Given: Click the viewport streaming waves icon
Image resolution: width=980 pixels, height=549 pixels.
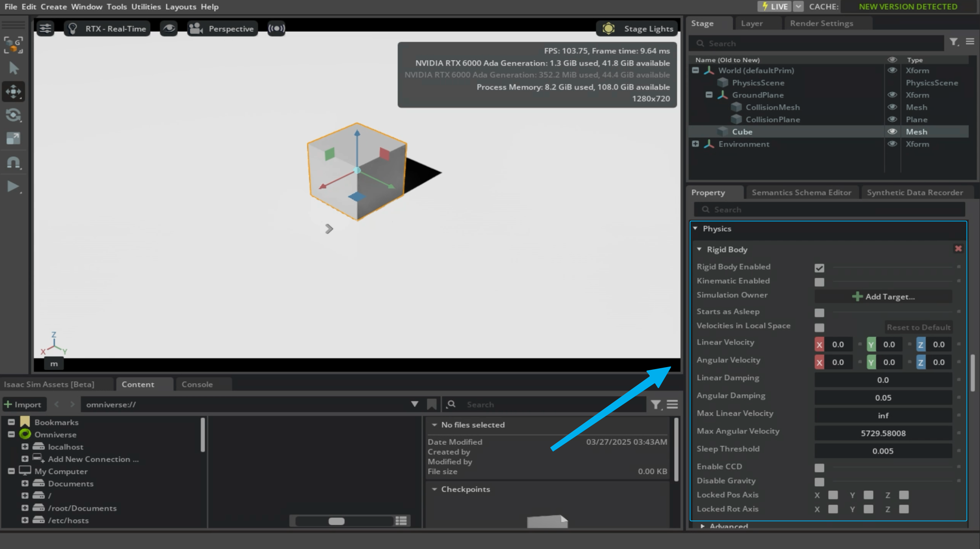Looking at the screenshot, I should point(276,28).
